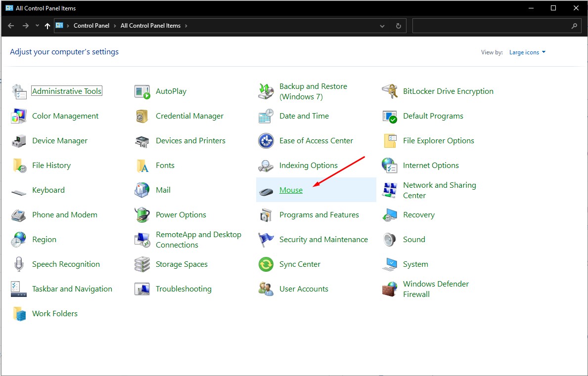Click the Windows Defender Firewall icon

(390, 289)
